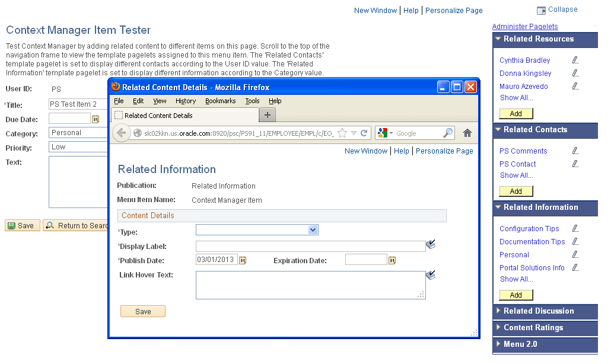The height and width of the screenshot is (364, 611).
Task: Open the Firefox home page icon
Action: (467, 133)
